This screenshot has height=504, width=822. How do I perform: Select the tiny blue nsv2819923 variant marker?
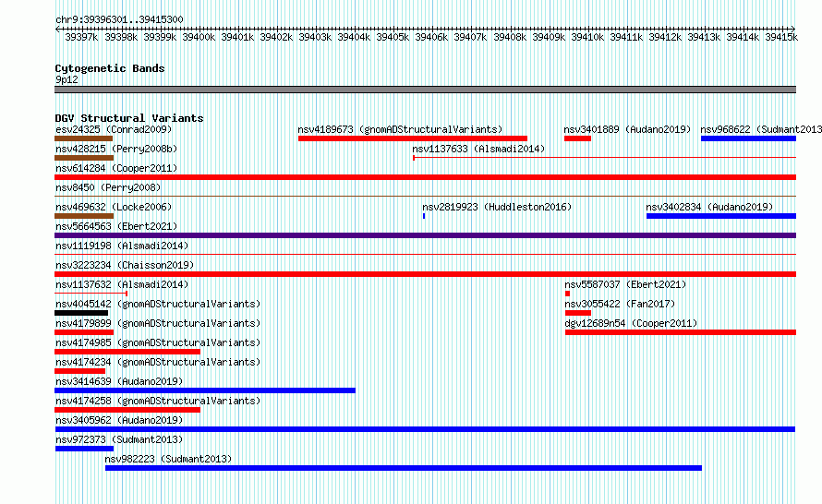point(424,216)
